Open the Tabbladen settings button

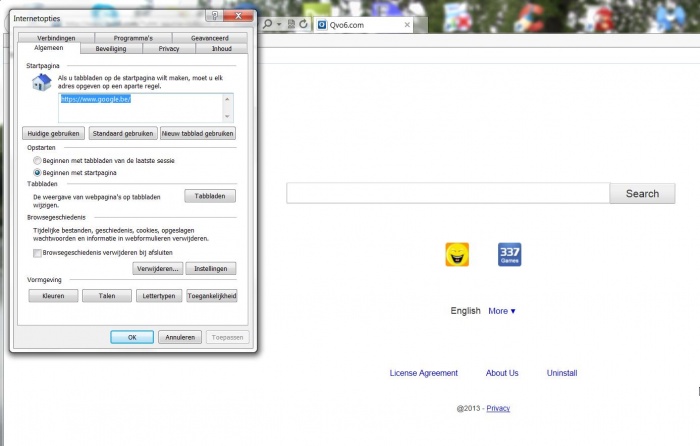(210, 196)
